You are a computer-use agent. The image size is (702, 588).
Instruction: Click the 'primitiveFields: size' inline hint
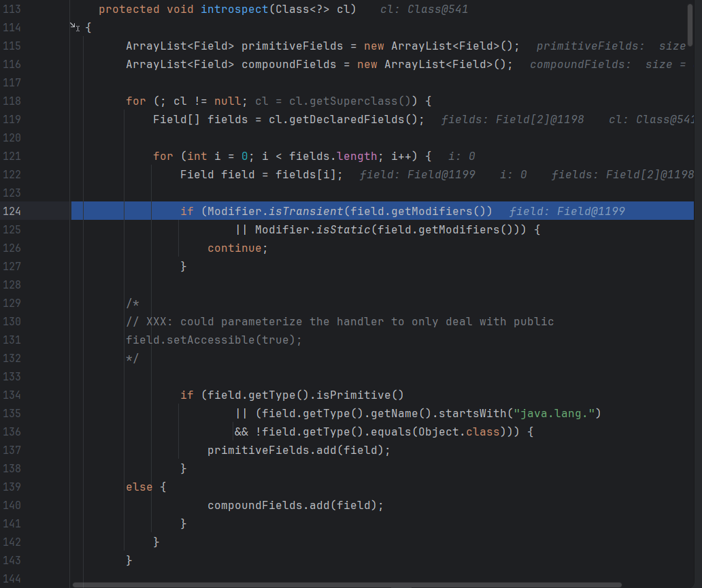[610, 46]
